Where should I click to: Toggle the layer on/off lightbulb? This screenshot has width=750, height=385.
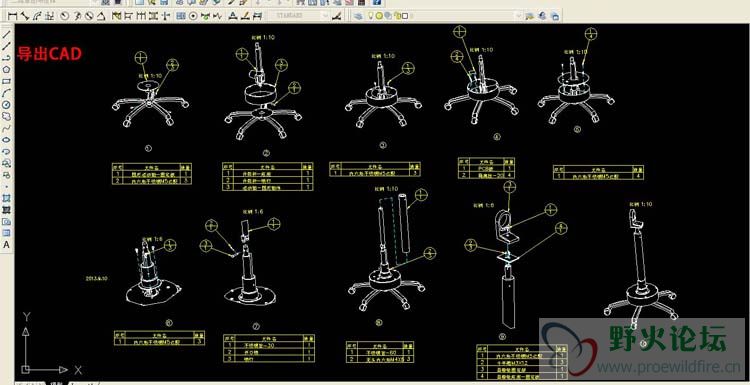pyautogui.click(x=371, y=16)
